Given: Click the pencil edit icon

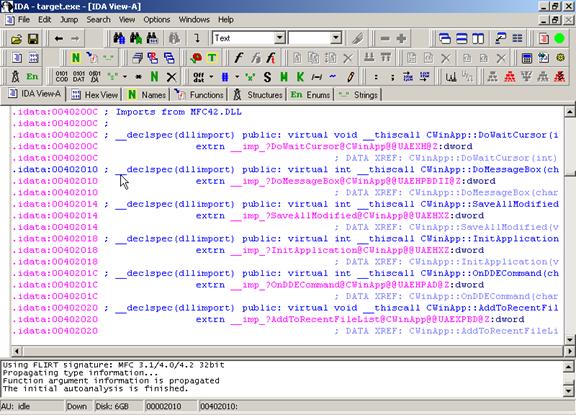Looking at the screenshot, I should tap(350, 77).
